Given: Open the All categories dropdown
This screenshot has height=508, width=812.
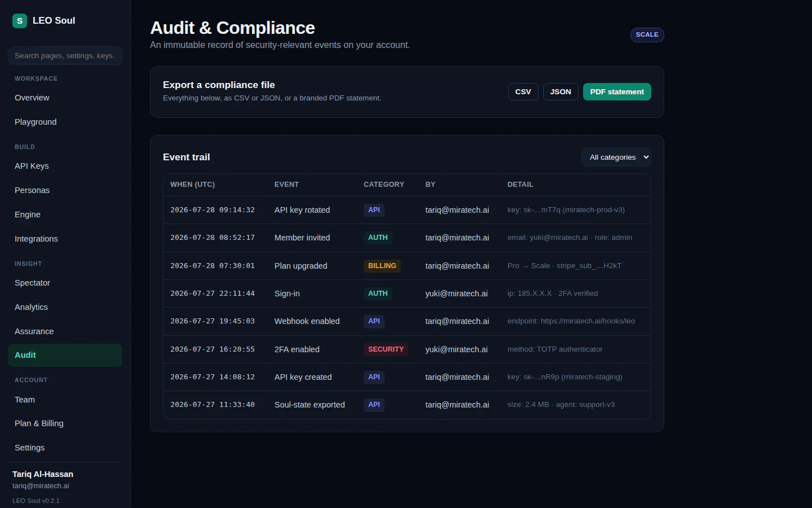Looking at the screenshot, I should click(616, 157).
